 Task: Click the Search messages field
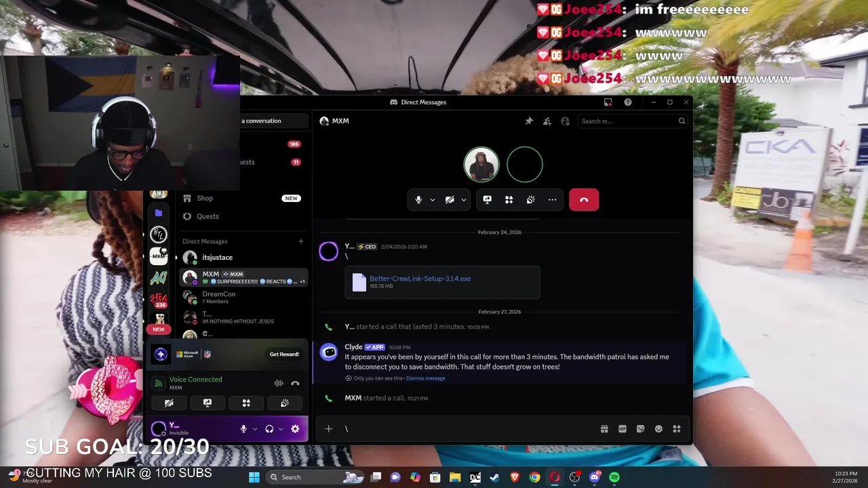633,121
